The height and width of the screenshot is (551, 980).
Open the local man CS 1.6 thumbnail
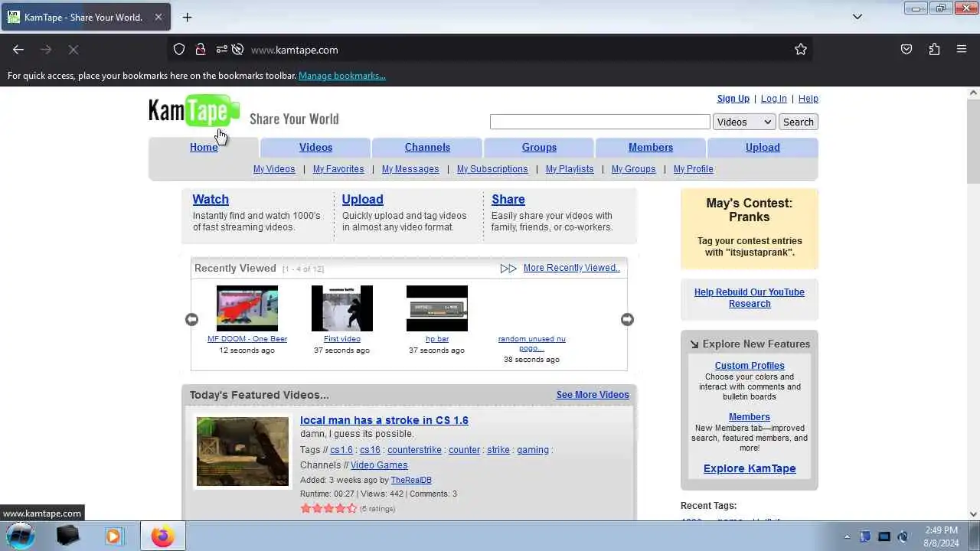[243, 452]
